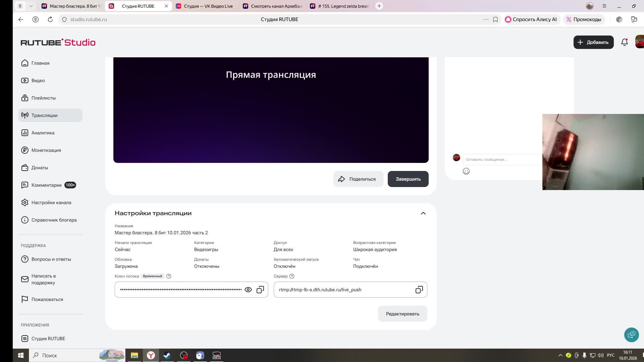644x362 pixels.
Task: Open the emoji picker in chat
Action: 466,171
